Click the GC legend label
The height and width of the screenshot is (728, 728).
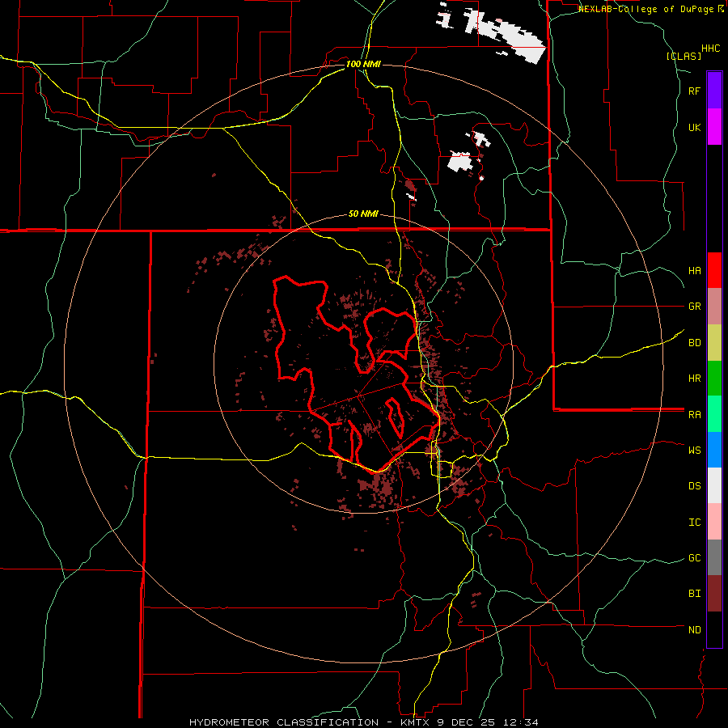(x=694, y=558)
